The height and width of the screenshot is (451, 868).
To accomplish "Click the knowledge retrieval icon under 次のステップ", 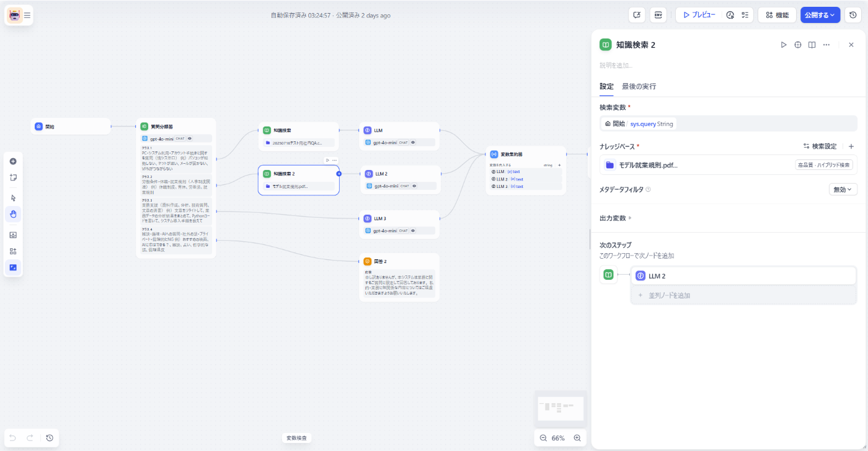I will click(x=609, y=275).
